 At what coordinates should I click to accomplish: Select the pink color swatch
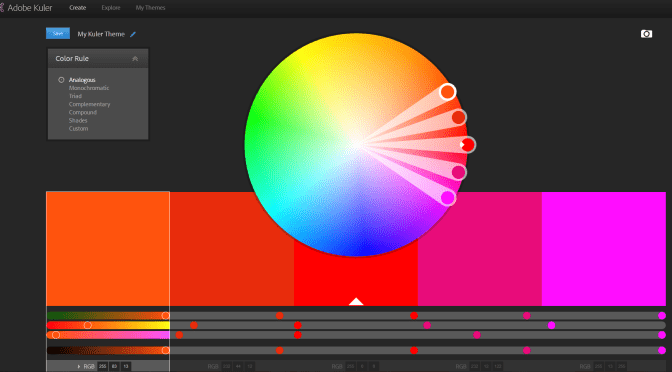click(x=480, y=249)
